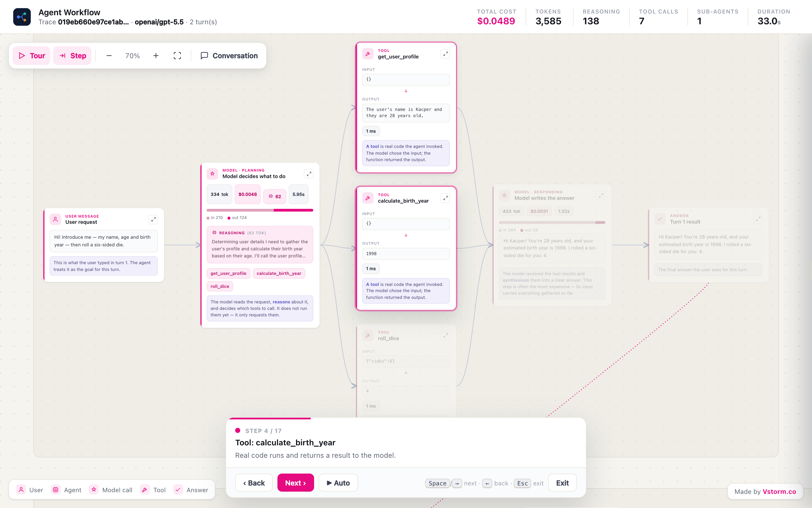Screen dimensions: 812x508
Task: Exit the guided tour
Action: coord(562,483)
